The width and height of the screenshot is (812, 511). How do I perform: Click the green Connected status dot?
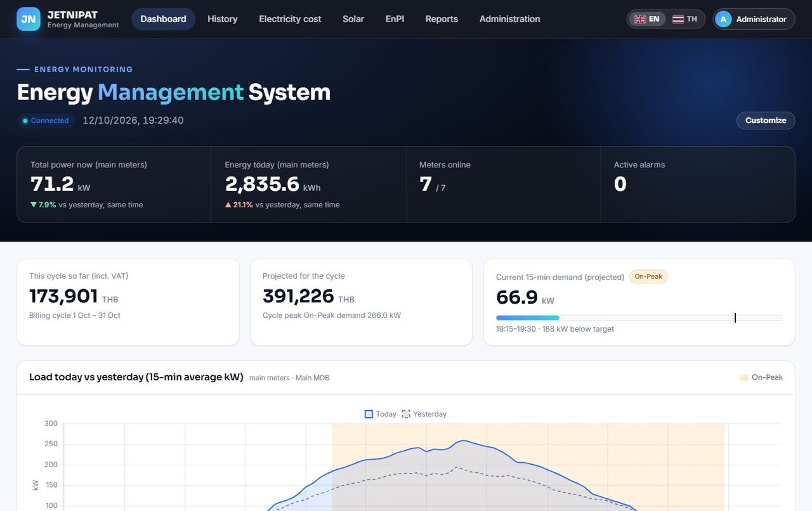point(25,120)
